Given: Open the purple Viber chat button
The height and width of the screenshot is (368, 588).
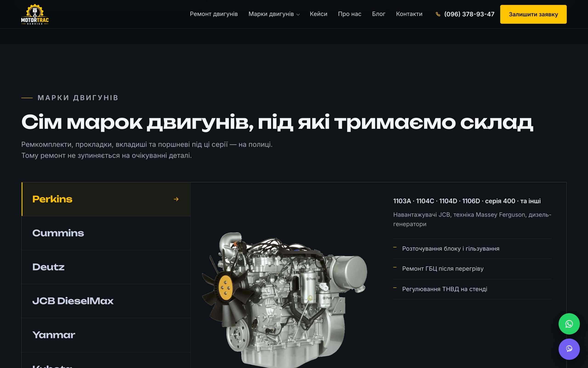Looking at the screenshot, I should (569, 349).
